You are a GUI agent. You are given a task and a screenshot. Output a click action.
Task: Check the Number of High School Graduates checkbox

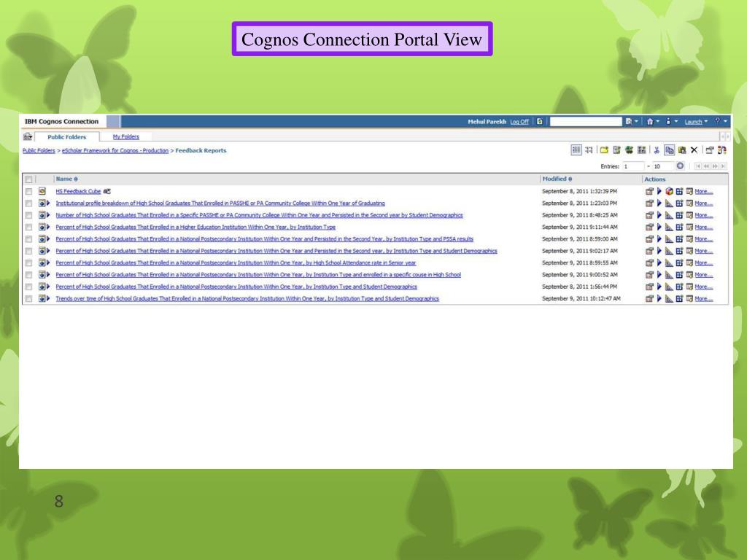(x=28, y=215)
